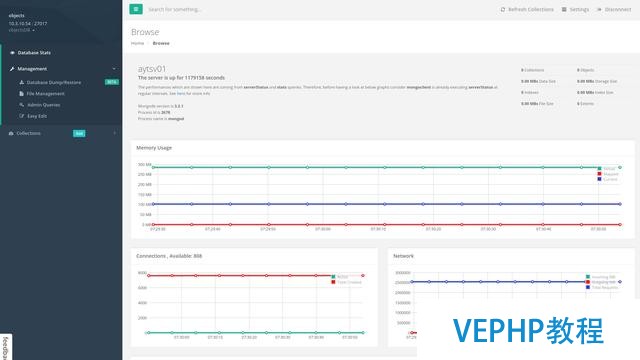Click the 'File Size' stat
Image resolution: width=640 pixels, height=360 pixels.
pos(537,104)
